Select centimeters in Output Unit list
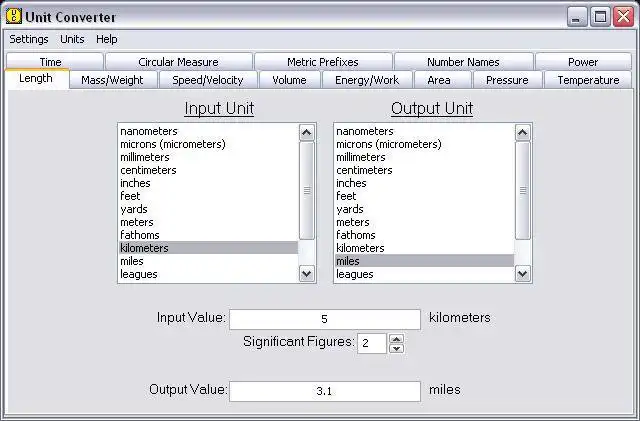This screenshot has height=421, width=640. (424, 170)
